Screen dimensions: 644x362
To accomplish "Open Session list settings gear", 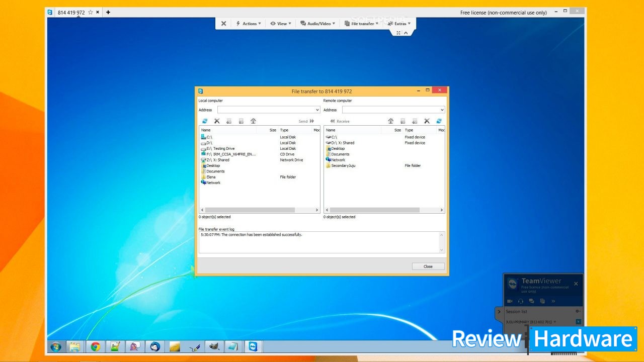I will coord(578,312).
